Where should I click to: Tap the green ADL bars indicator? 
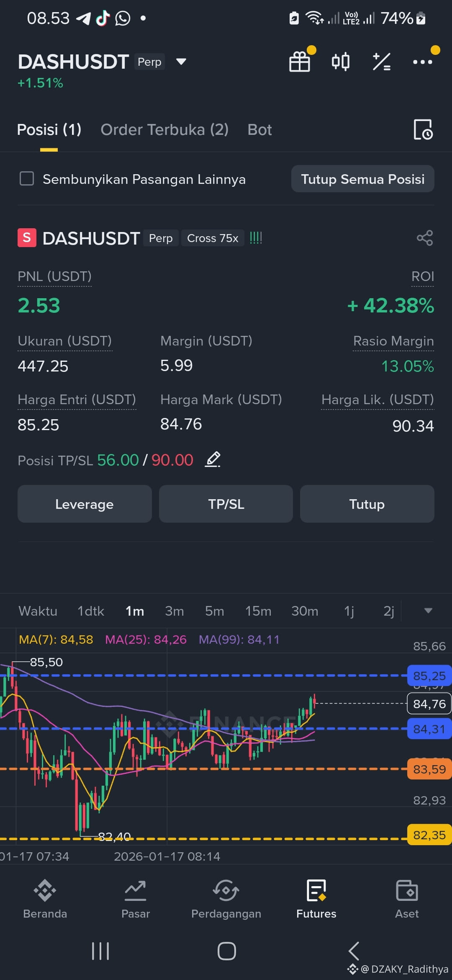pyautogui.click(x=256, y=238)
